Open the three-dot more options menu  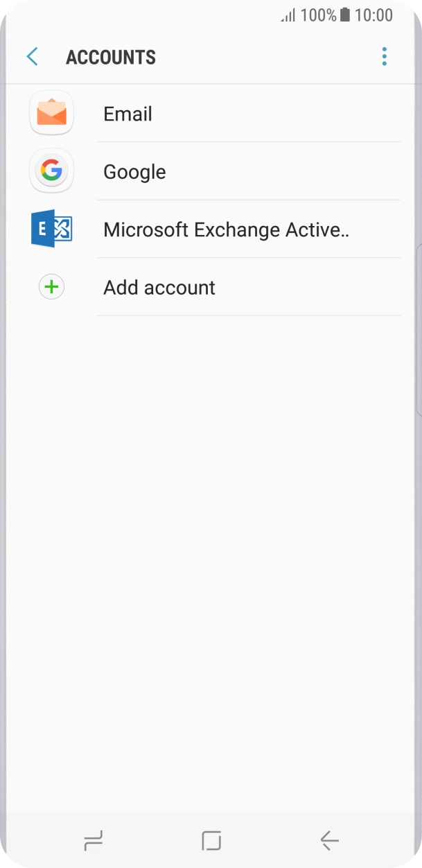(384, 57)
